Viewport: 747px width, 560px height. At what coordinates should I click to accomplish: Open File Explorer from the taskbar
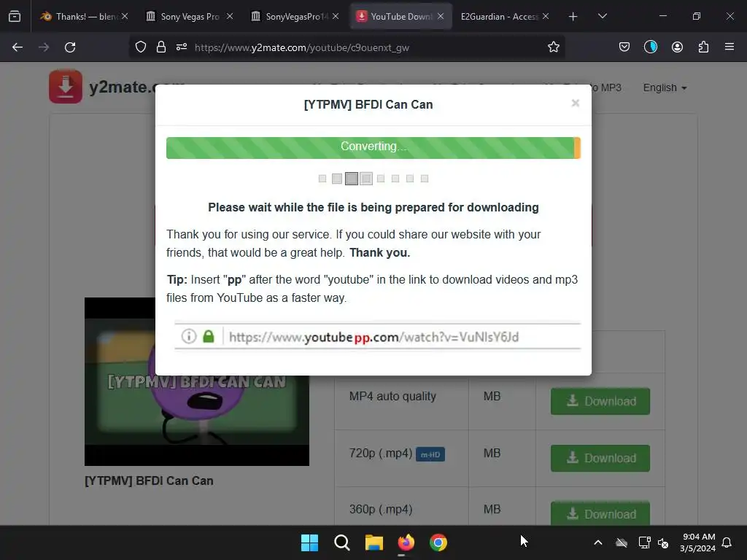tap(374, 542)
